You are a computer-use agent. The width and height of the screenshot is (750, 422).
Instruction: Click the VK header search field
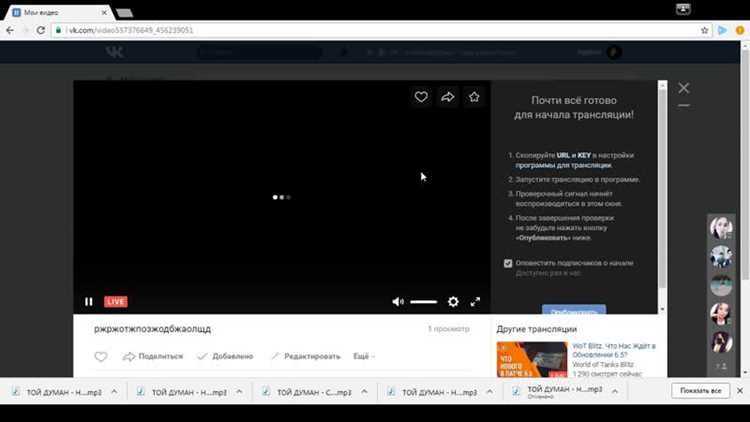pos(261,52)
